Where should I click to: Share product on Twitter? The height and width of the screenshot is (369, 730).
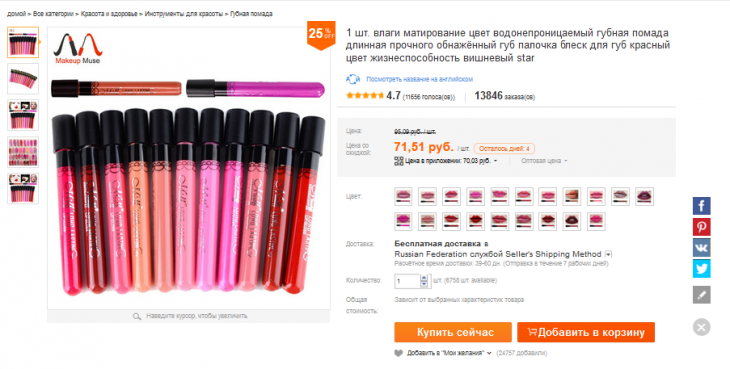click(701, 268)
